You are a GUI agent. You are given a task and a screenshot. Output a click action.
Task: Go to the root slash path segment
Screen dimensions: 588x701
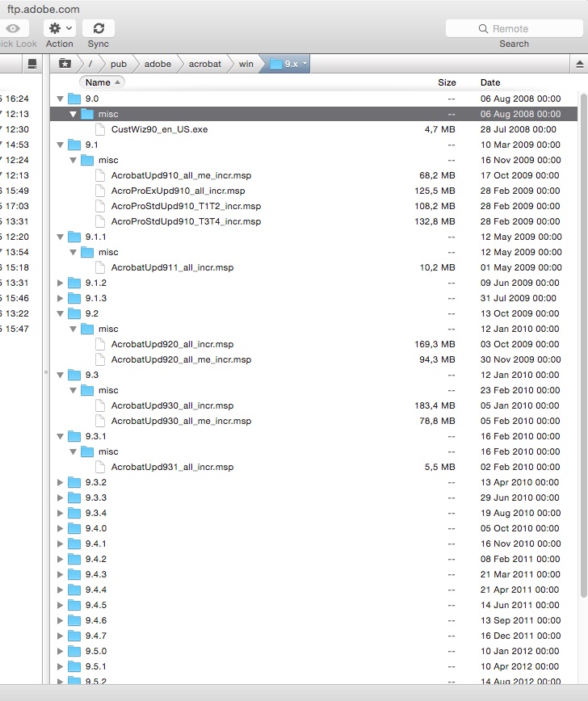coord(90,64)
